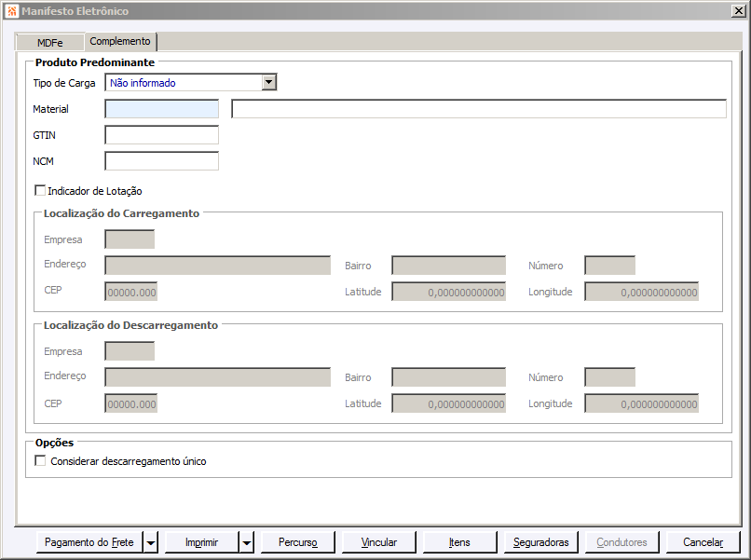The image size is (751, 560).
Task: Click the Manifesto Eletrônico app icon in title bar
Action: (x=12, y=10)
